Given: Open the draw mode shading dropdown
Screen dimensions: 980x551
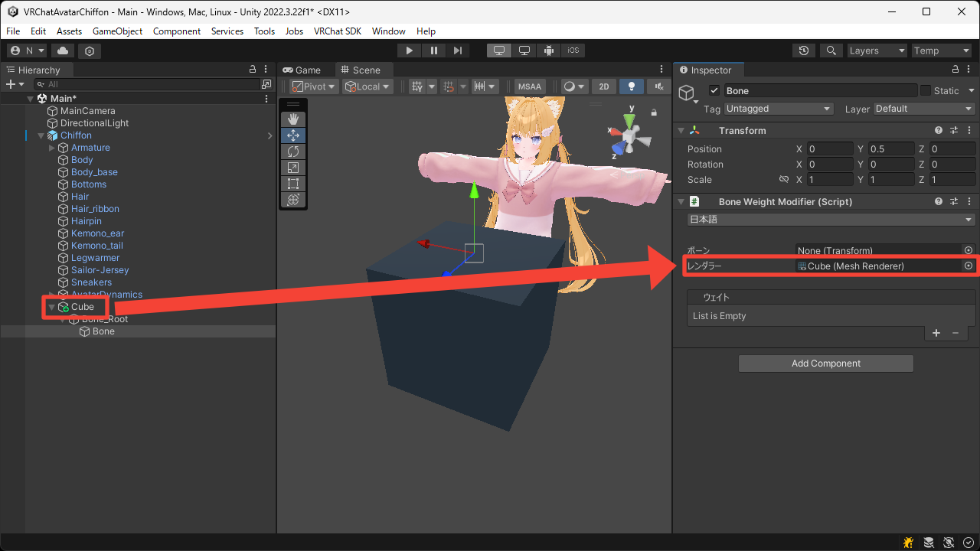Looking at the screenshot, I should pos(574,86).
